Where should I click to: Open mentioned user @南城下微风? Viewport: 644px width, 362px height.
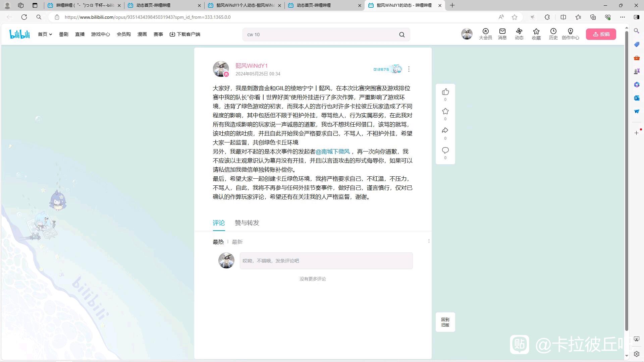(x=333, y=152)
